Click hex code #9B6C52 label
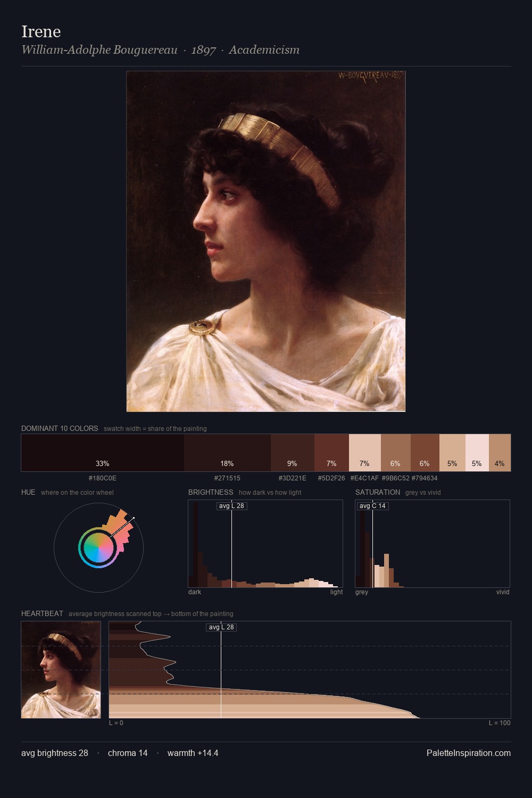Viewport: 532px width, 798px height. click(396, 478)
